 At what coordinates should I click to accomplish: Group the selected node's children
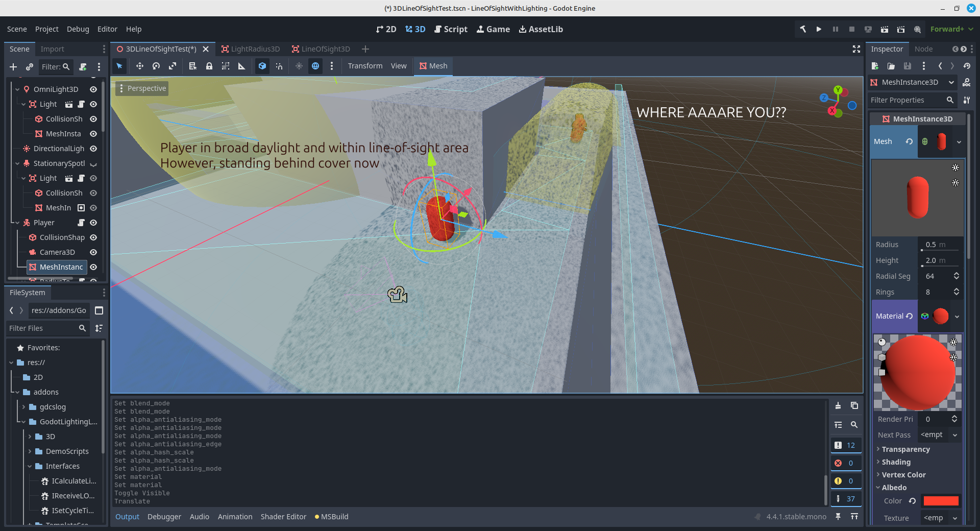pyautogui.click(x=226, y=66)
